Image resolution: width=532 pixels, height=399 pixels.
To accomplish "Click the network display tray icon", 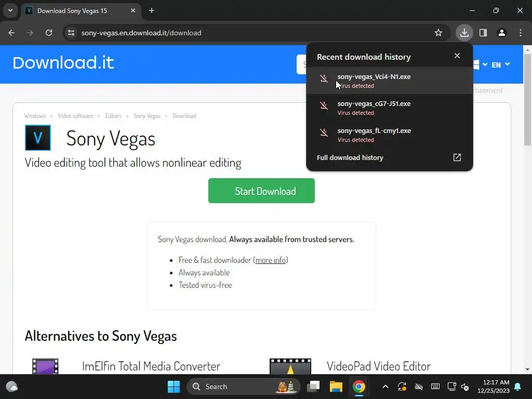I will coord(451,387).
